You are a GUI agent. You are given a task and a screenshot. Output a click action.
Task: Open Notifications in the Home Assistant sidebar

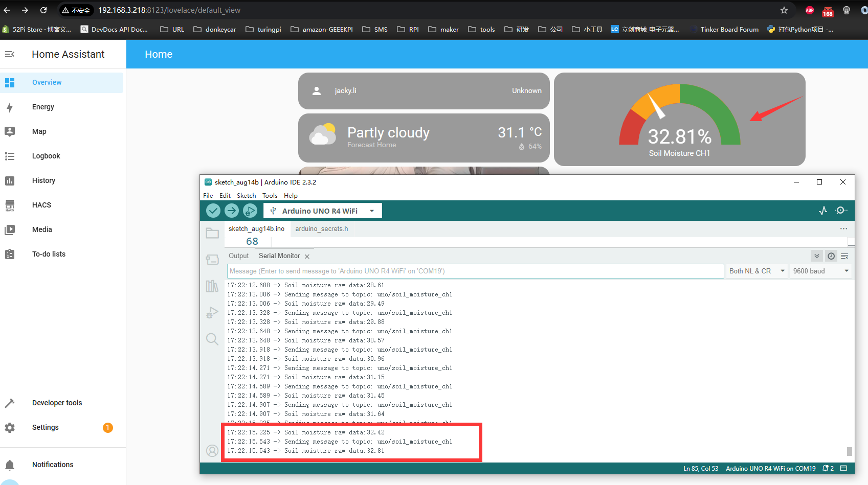[62, 465]
